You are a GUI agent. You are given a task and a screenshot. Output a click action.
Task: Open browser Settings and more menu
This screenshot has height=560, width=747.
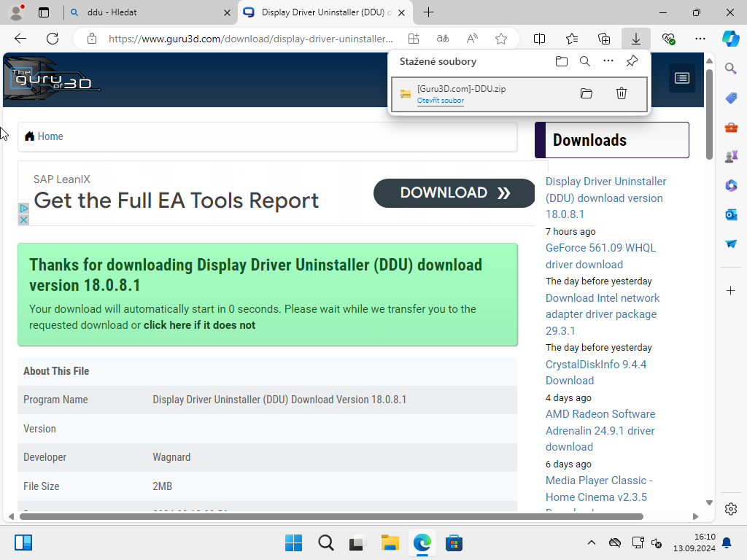pos(700,39)
